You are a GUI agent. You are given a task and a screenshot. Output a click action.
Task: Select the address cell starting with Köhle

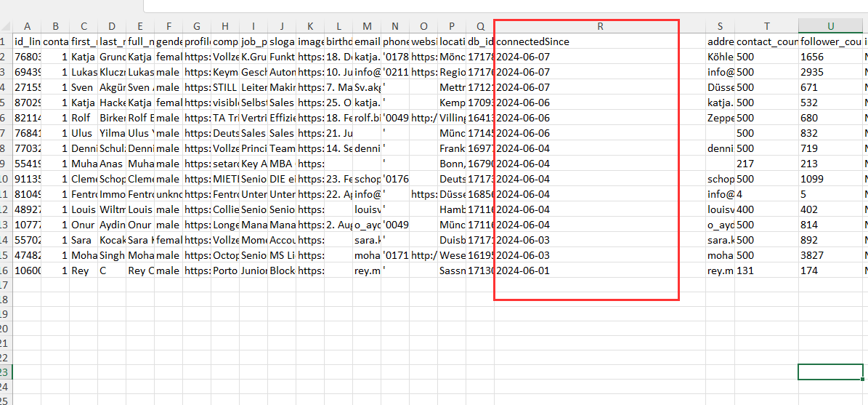[x=720, y=57]
